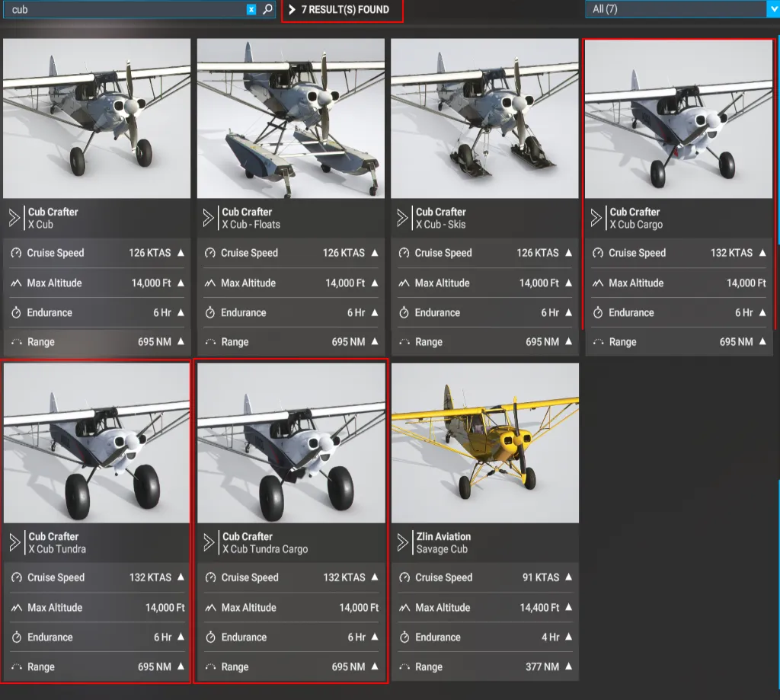Click the up arrow next to Range on X Cub
780x700 pixels.
(x=181, y=341)
